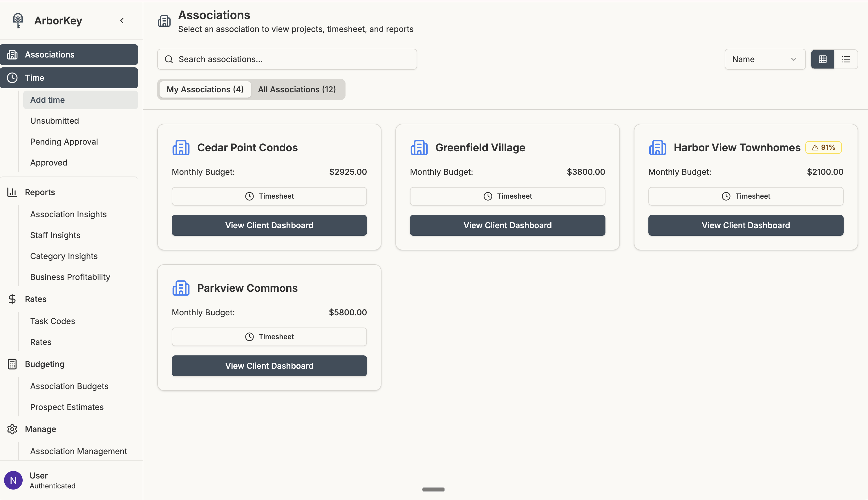Collapse the sidebar with the chevron arrow

pos(122,21)
